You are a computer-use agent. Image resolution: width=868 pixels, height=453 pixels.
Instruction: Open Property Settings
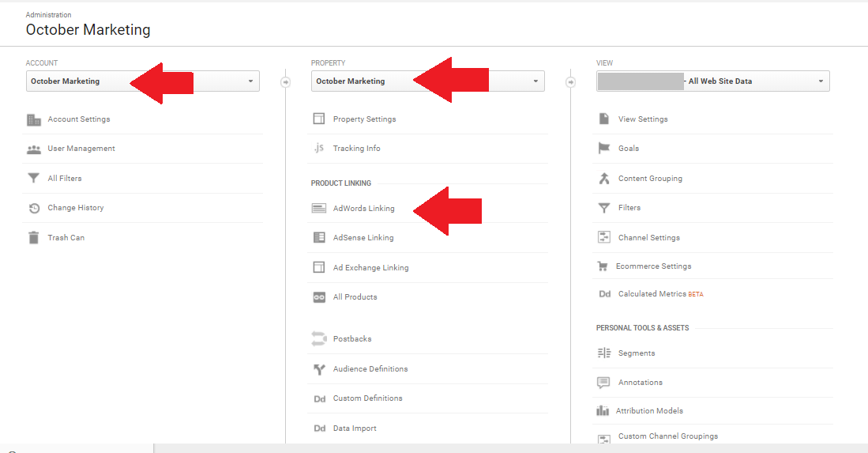[x=364, y=119]
